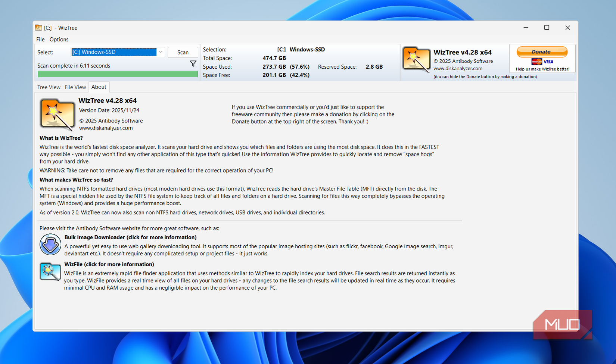Click the 'Scan complete in 6.11 seconds' status
The height and width of the screenshot is (364, 616).
click(x=74, y=66)
